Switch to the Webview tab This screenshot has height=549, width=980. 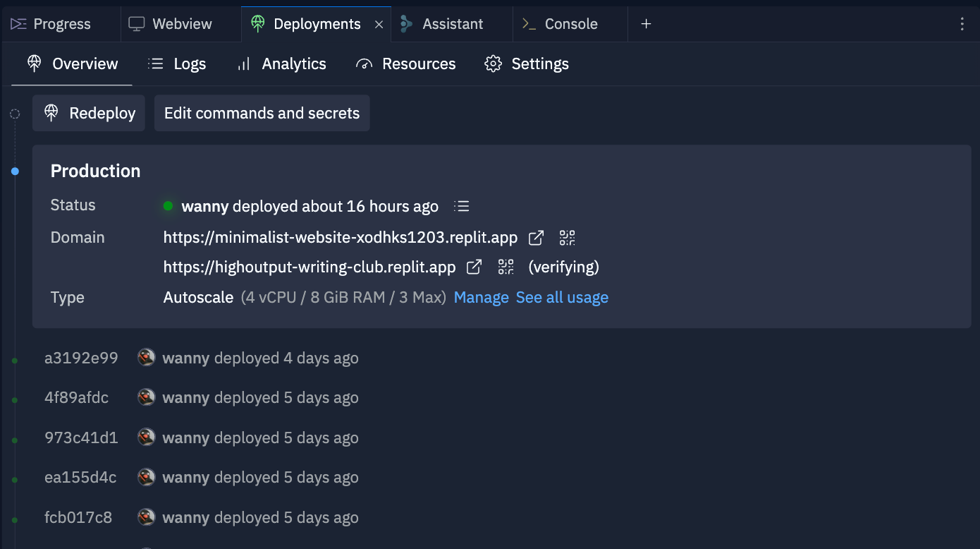[x=170, y=24]
